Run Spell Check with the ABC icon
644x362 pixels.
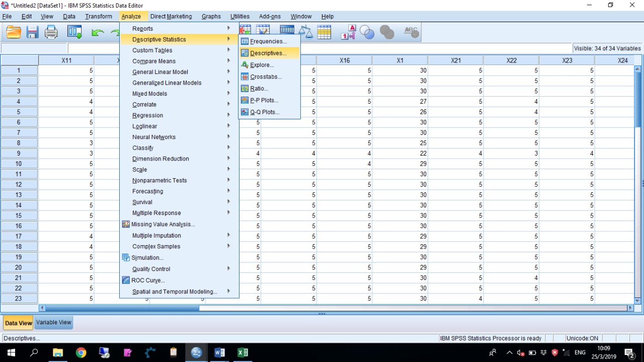click(411, 32)
